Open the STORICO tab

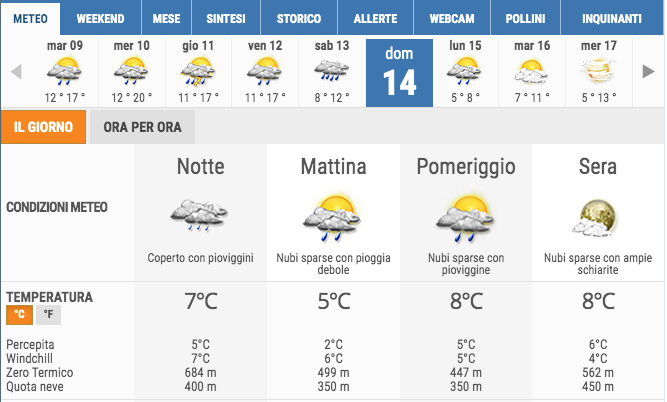coord(299,19)
